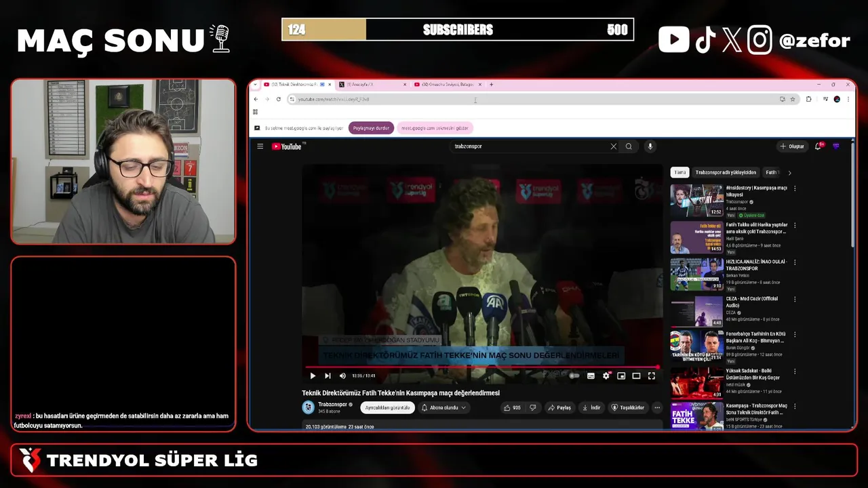
Task: Open the '#insidestory | Kasımpaşa maçı' video thumbnail
Action: (x=696, y=200)
